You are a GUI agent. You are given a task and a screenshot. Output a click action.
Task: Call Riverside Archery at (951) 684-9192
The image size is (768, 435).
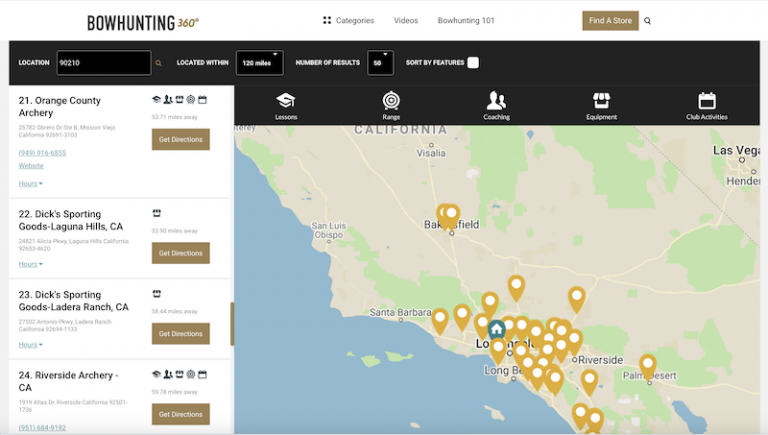tap(42, 428)
